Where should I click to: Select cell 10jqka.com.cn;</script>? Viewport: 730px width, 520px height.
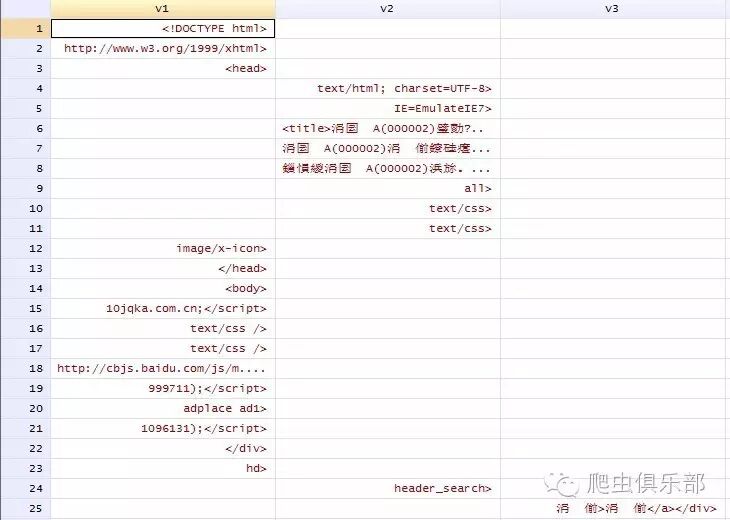coord(162,308)
